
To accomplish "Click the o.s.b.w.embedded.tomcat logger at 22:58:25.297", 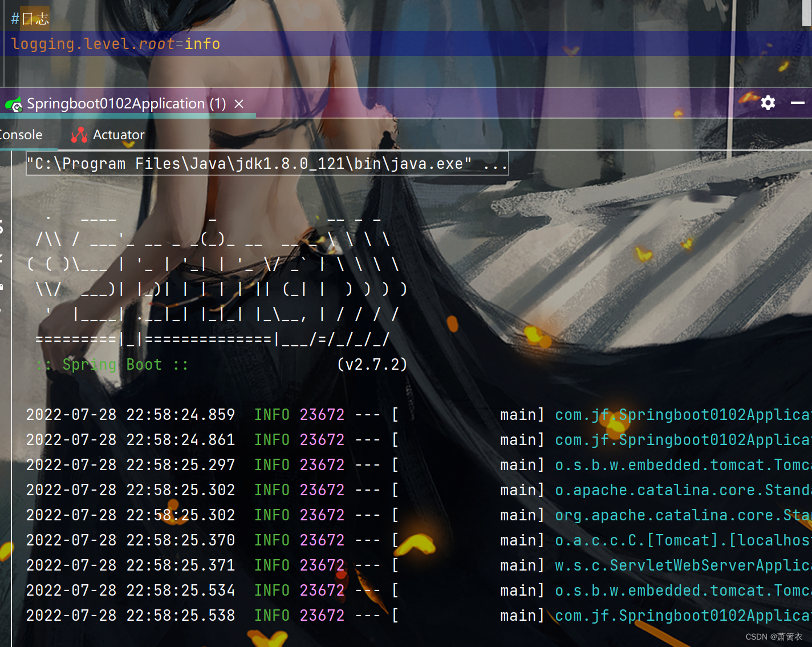I will [683, 465].
